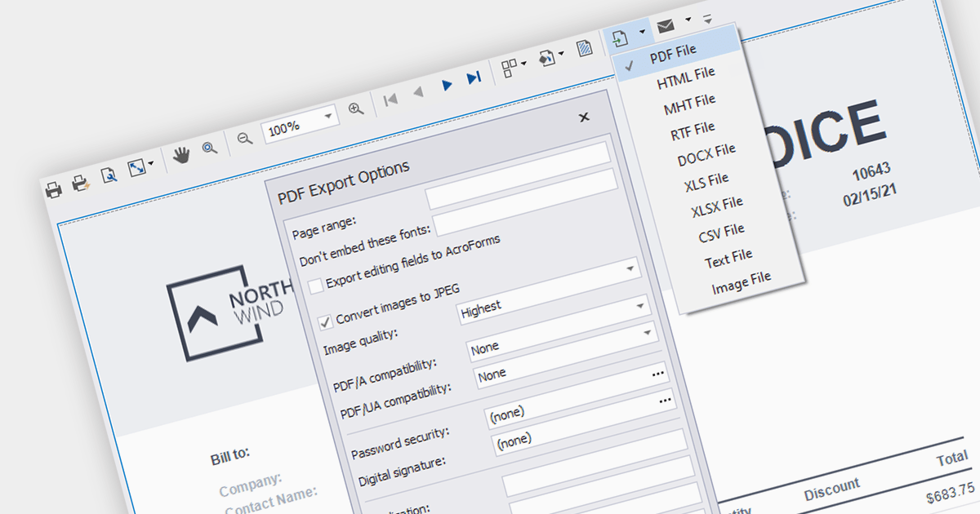Select the Hand tool
Screen dimensions: 980x514
180,155
